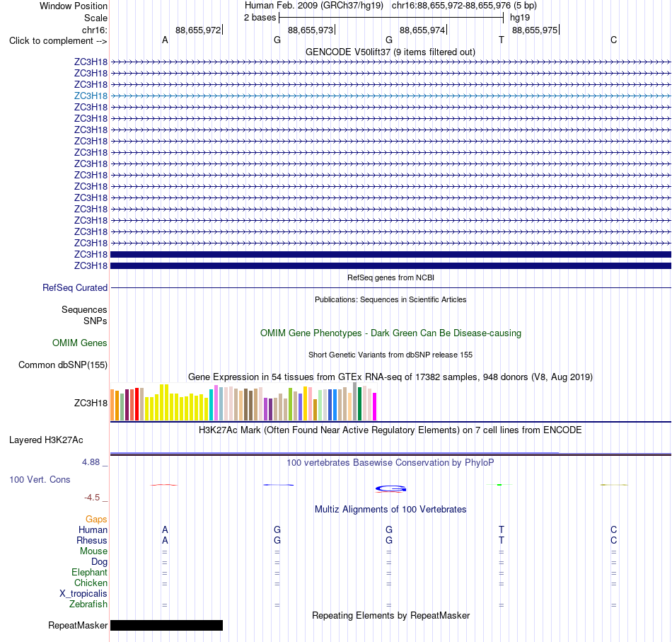Click the '100 Vert. Cons' track label

tap(40, 479)
